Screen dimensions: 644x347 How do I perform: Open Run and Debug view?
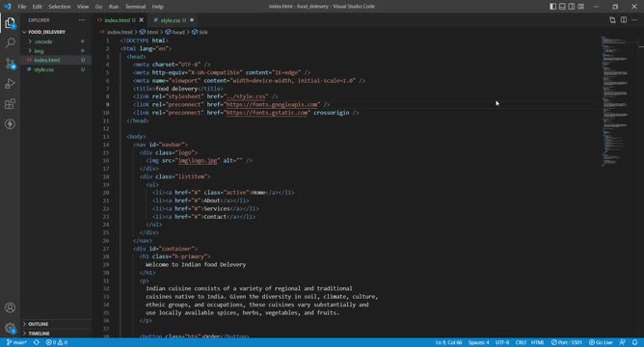[10, 84]
